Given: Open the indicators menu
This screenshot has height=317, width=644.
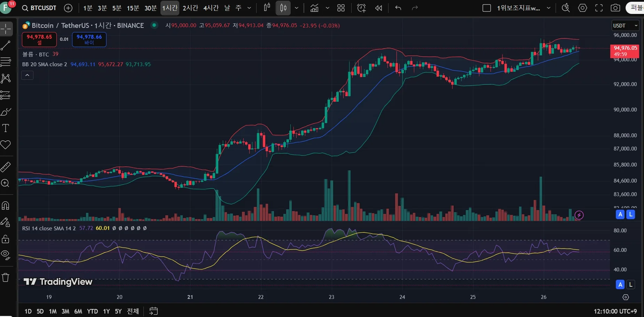Looking at the screenshot, I should (314, 8).
